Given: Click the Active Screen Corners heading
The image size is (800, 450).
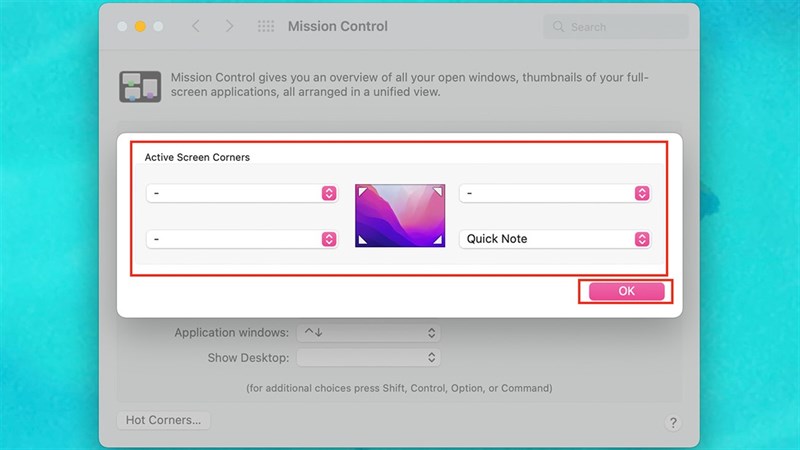Looking at the screenshot, I should pyautogui.click(x=197, y=158).
